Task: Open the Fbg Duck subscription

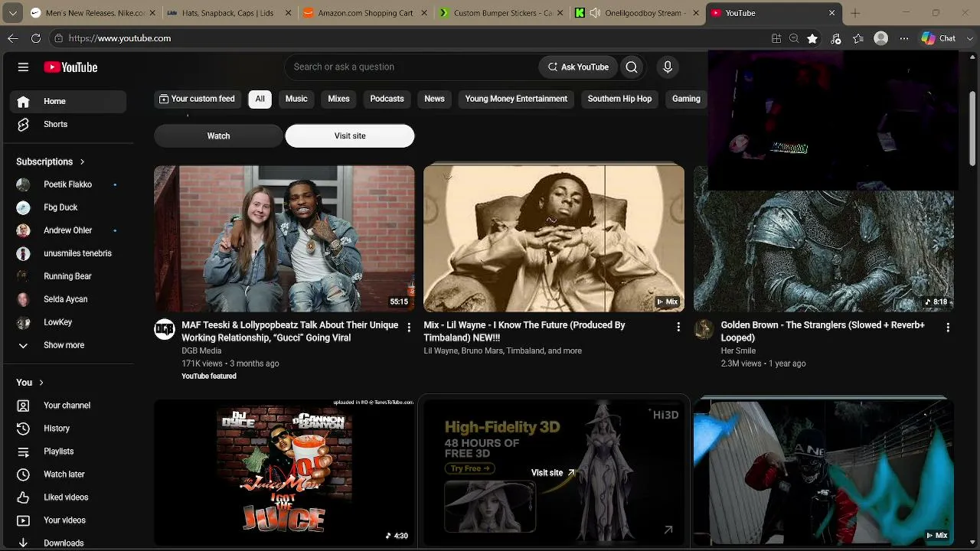Action: pyautogui.click(x=68, y=207)
